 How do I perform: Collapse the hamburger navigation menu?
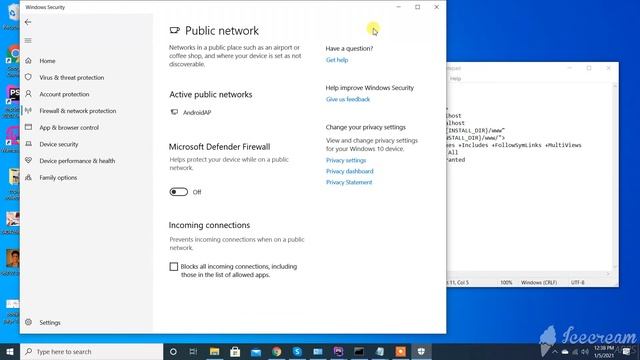pos(28,40)
